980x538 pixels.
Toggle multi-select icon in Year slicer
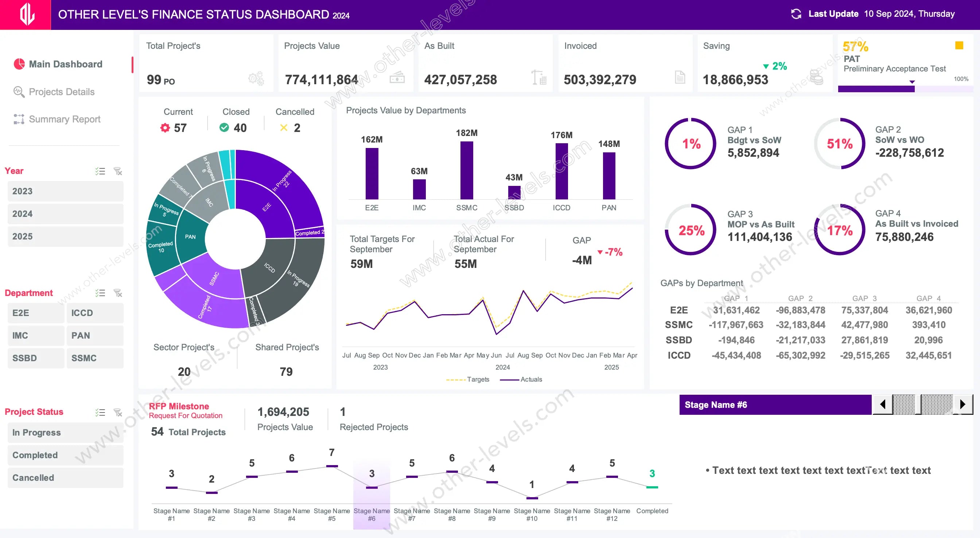100,171
